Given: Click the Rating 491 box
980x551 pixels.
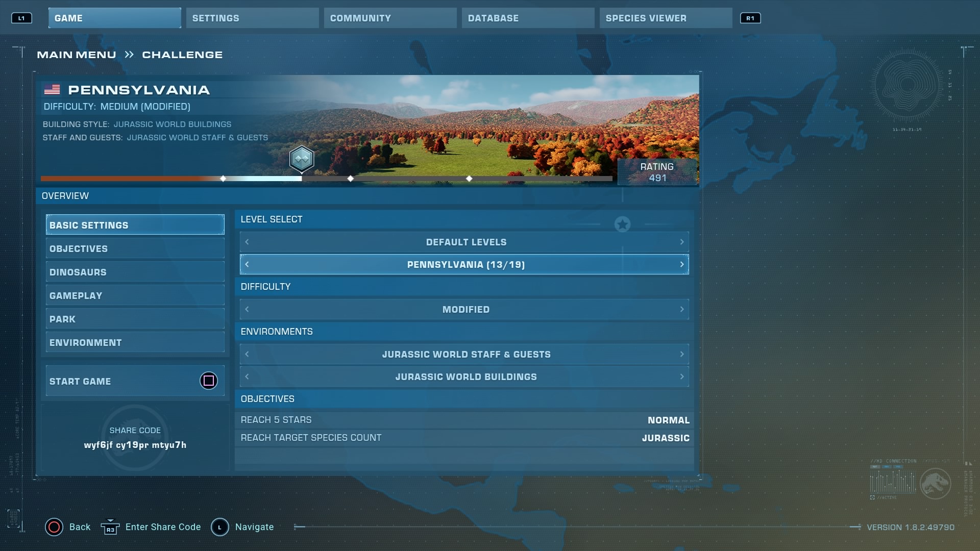Looking at the screenshot, I should click(x=657, y=172).
